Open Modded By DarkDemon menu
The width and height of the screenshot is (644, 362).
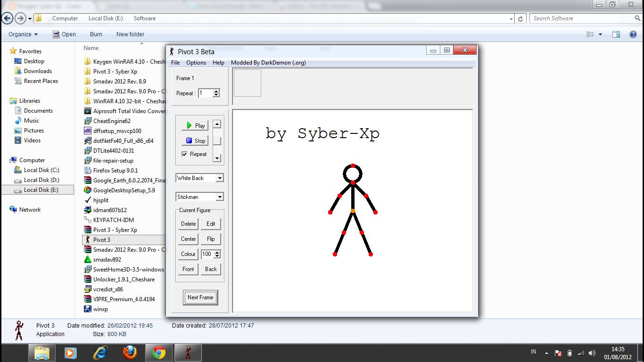click(268, 63)
